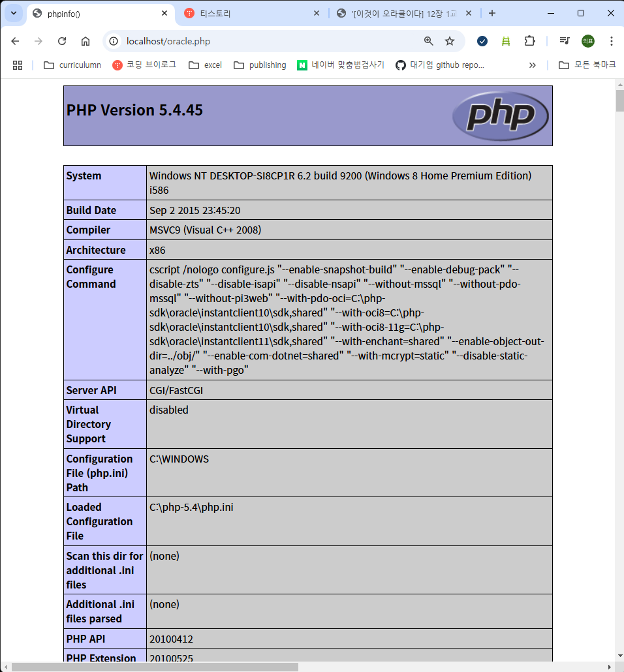Open the 코딩 브이로그 bookmark
Image resolution: width=624 pixels, height=672 pixels.
pyautogui.click(x=144, y=65)
